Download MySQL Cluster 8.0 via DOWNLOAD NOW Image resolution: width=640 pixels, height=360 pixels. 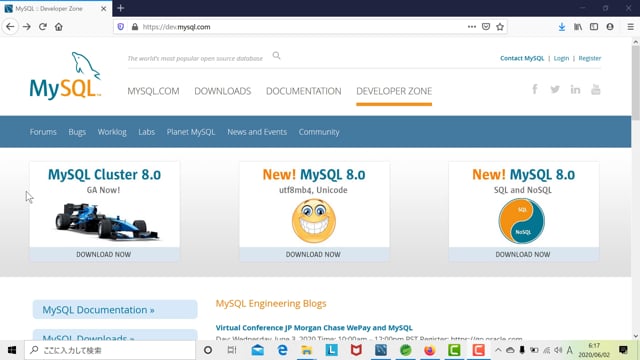point(104,254)
